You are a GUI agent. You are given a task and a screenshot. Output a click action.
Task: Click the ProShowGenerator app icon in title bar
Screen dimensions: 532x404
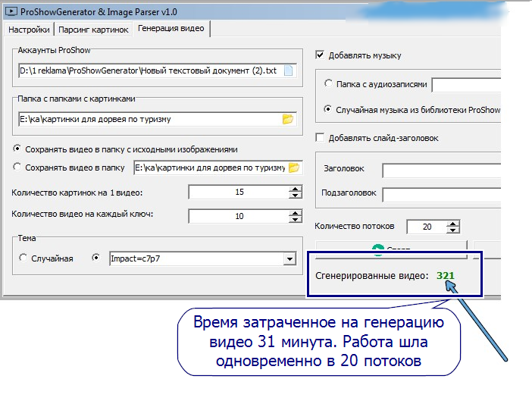click(x=11, y=12)
